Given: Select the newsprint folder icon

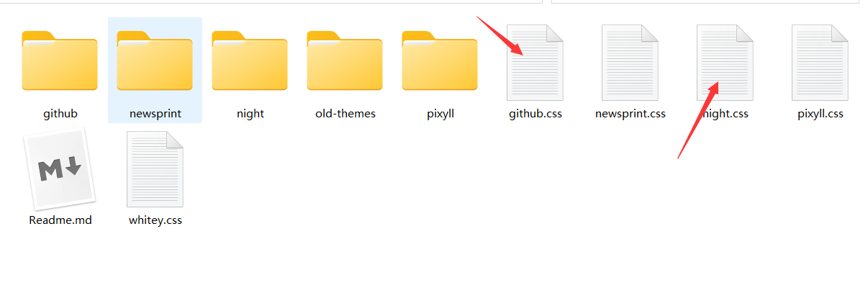Looking at the screenshot, I should 155,61.
